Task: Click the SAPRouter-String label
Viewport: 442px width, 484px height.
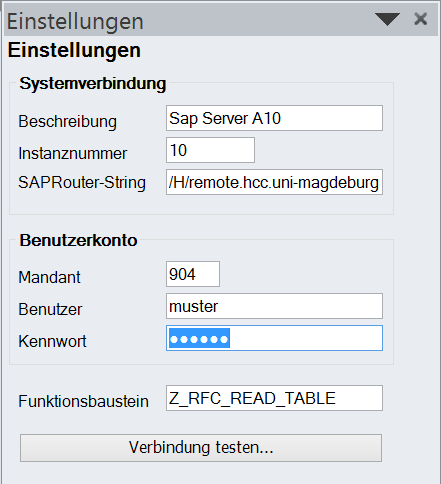Action: (x=82, y=183)
